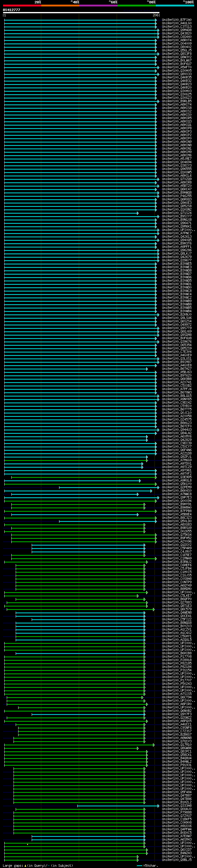Click the purple ~60% identity legend segment

(98, 6)
